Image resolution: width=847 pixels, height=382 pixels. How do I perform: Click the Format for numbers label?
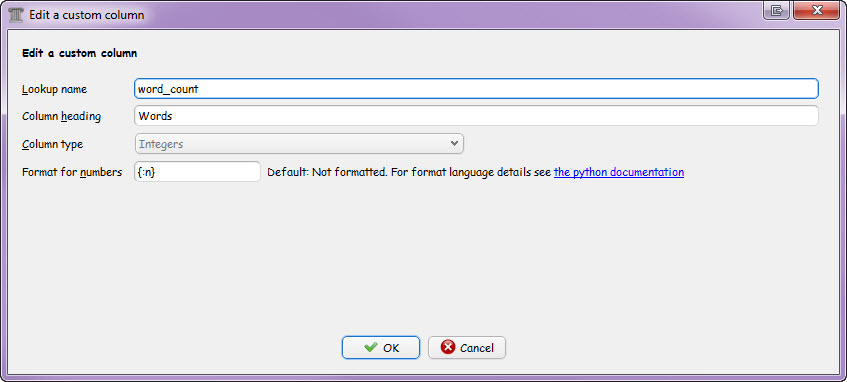(x=72, y=172)
